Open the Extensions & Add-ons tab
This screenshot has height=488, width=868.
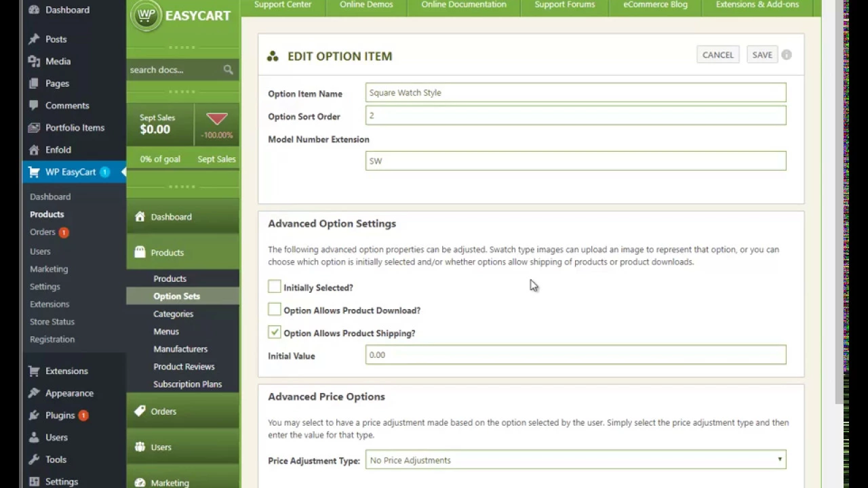coord(757,6)
